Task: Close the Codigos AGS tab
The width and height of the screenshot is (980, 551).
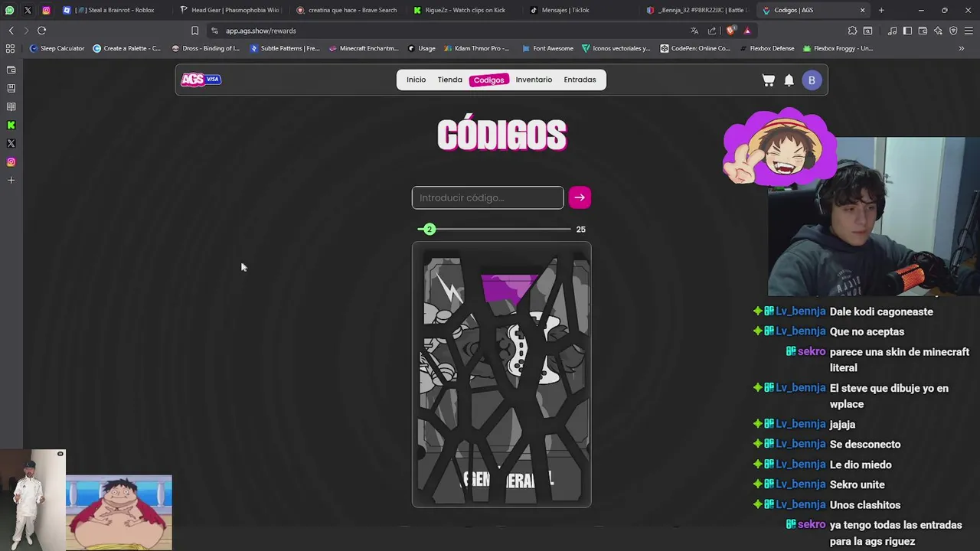Action: (862, 10)
